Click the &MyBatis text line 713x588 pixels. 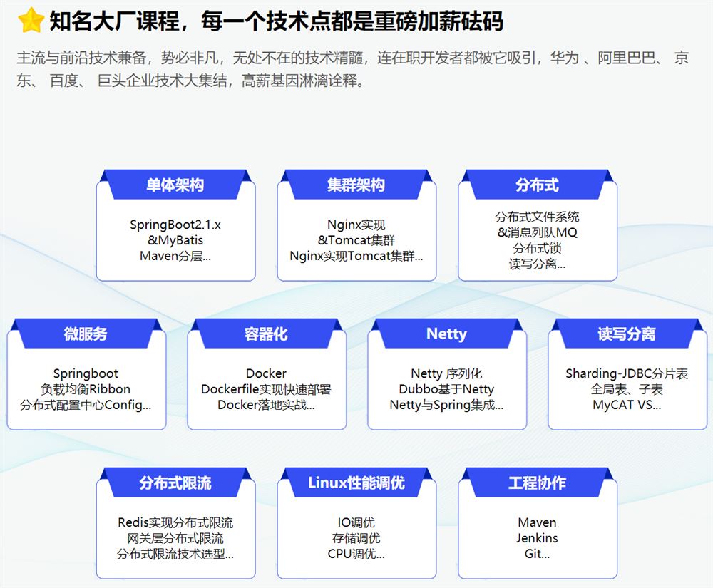click(175, 240)
